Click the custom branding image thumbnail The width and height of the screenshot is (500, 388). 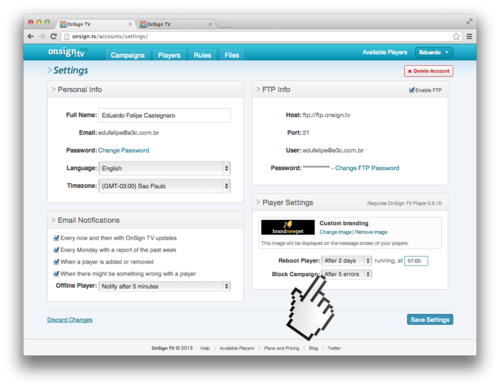point(288,227)
